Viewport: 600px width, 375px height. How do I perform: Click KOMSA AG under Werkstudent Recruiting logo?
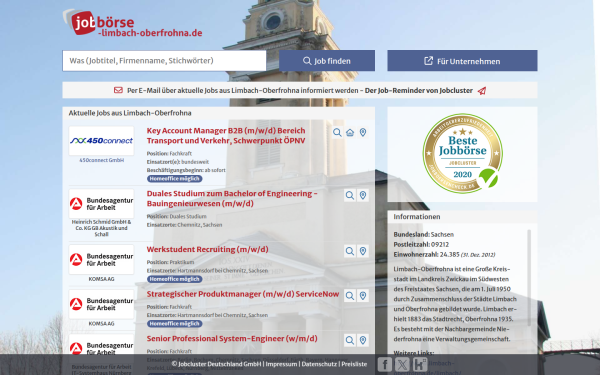pyautogui.click(x=101, y=279)
